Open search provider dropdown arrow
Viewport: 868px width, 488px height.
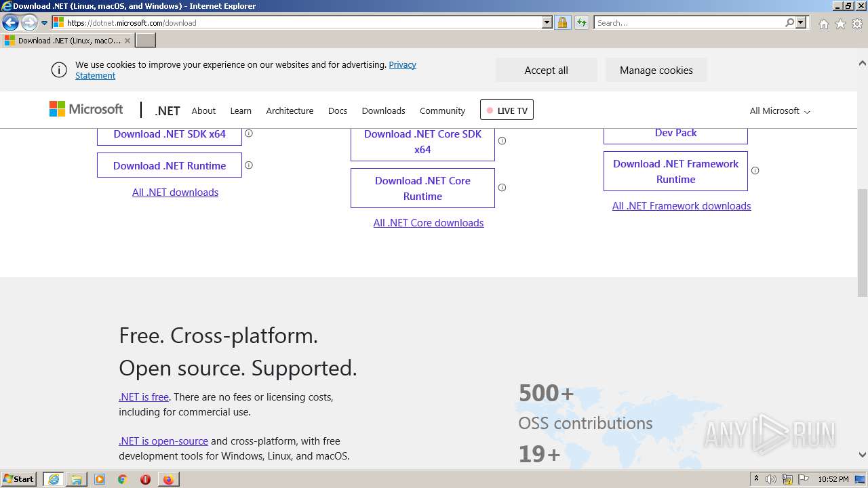[x=801, y=22]
